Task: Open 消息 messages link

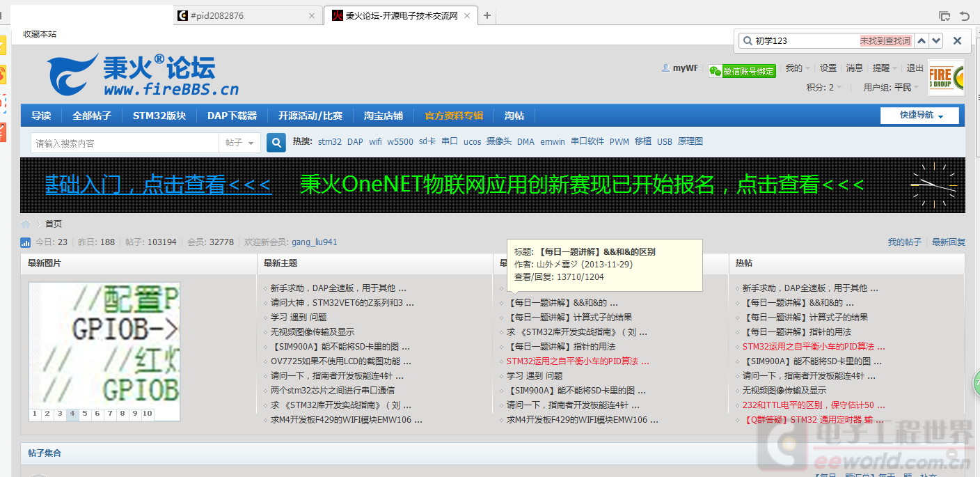Action: tap(855, 68)
